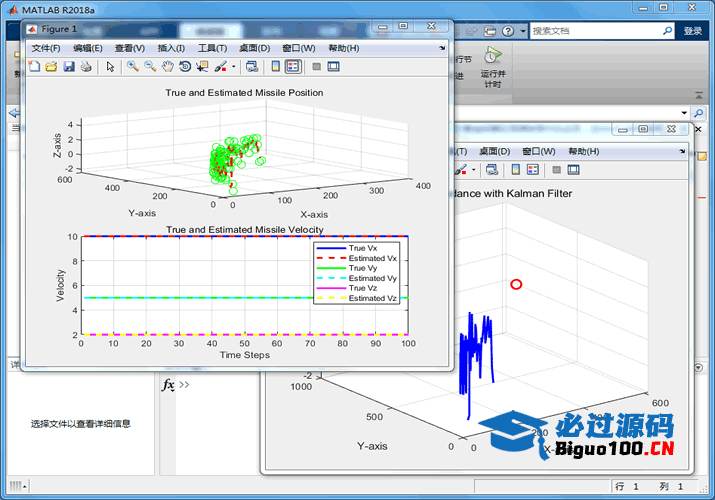Open 帮助(H) menu in Figure 1
Image resolution: width=715 pixels, height=500 pixels.
(344, 48)
